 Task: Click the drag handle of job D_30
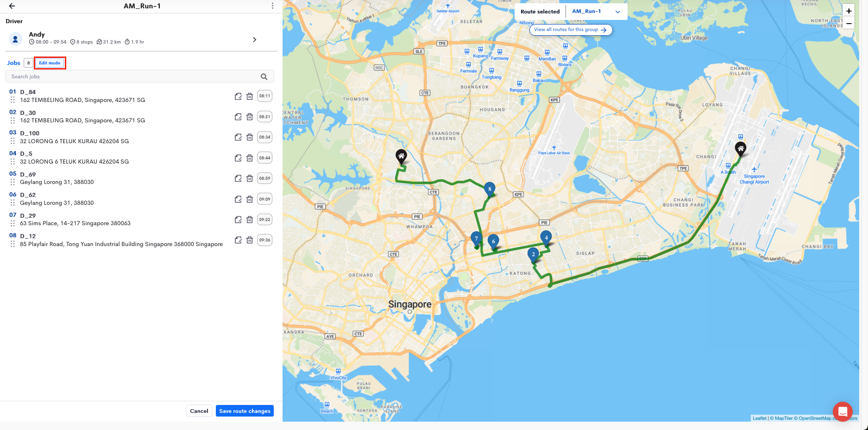[13, 120]
